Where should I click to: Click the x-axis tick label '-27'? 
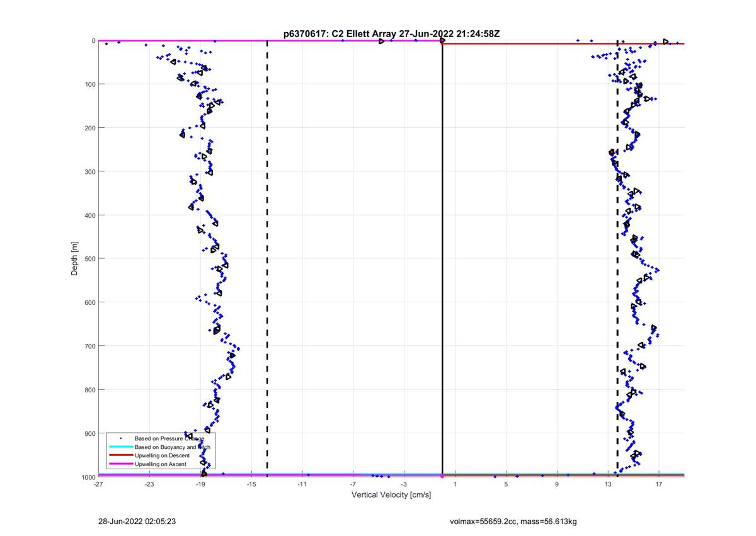98,485
